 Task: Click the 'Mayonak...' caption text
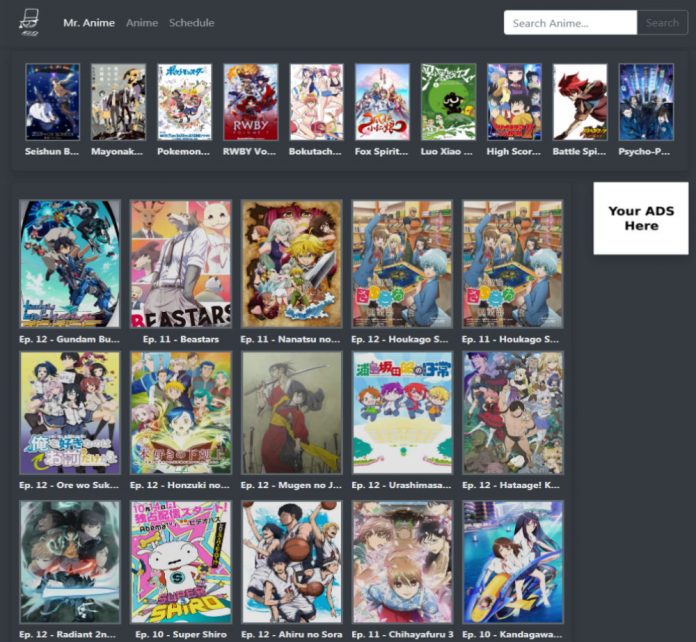[117, 151]
